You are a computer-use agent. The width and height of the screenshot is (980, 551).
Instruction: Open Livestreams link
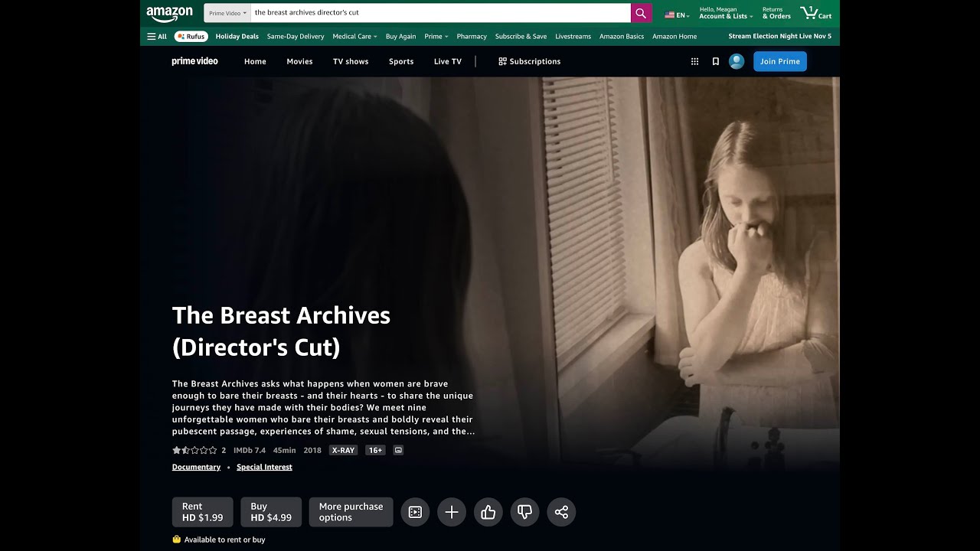click(x=573, y=36)
